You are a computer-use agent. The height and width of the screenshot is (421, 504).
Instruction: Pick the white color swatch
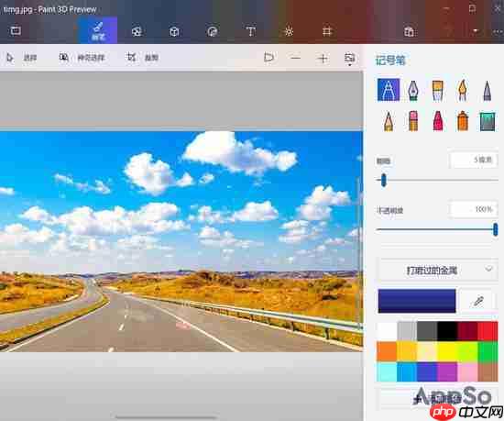387,331
